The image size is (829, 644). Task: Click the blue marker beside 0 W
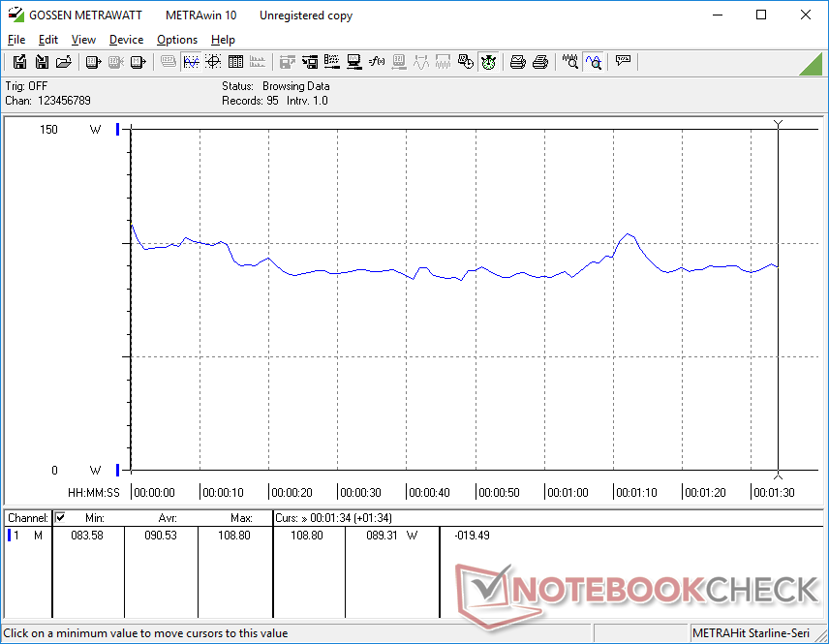click(x=118, y=470)
